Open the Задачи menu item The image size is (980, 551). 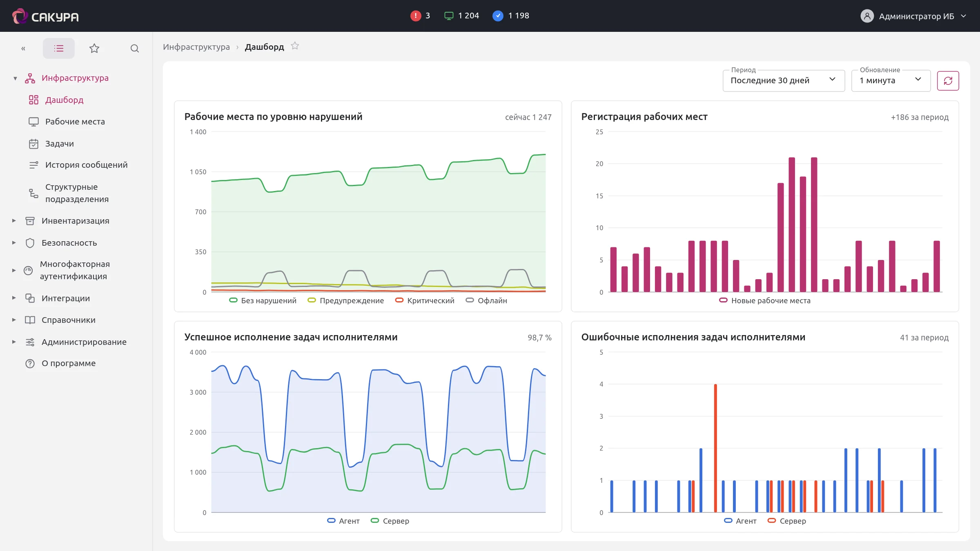point(60,144)
